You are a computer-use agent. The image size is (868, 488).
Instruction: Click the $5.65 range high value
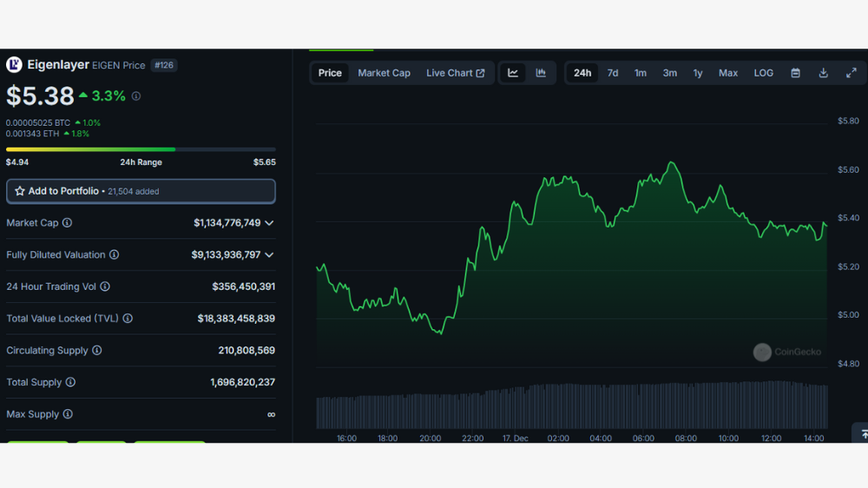[x=264, y=162]
